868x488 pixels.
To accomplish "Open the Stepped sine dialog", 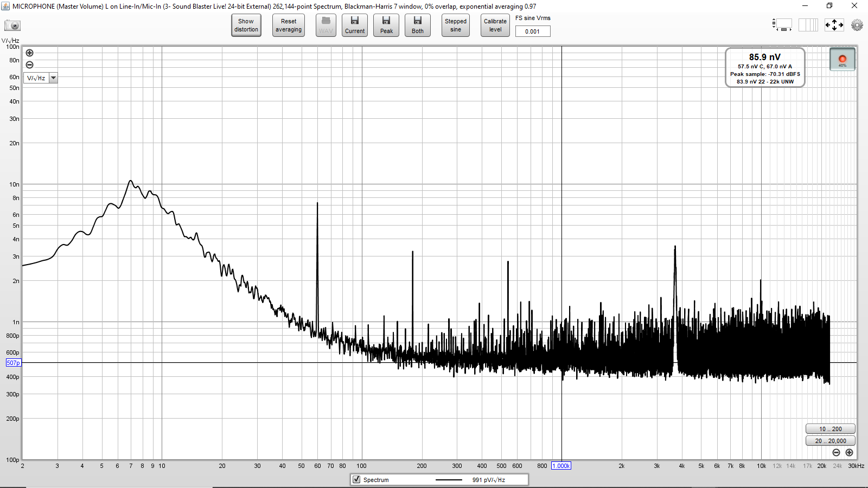I will pyautogui.click(x=456, y=25).
